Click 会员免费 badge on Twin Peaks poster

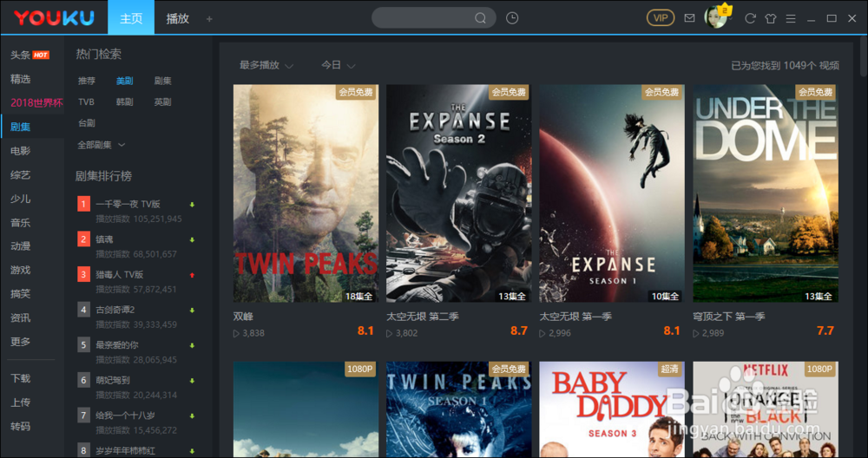356,92
